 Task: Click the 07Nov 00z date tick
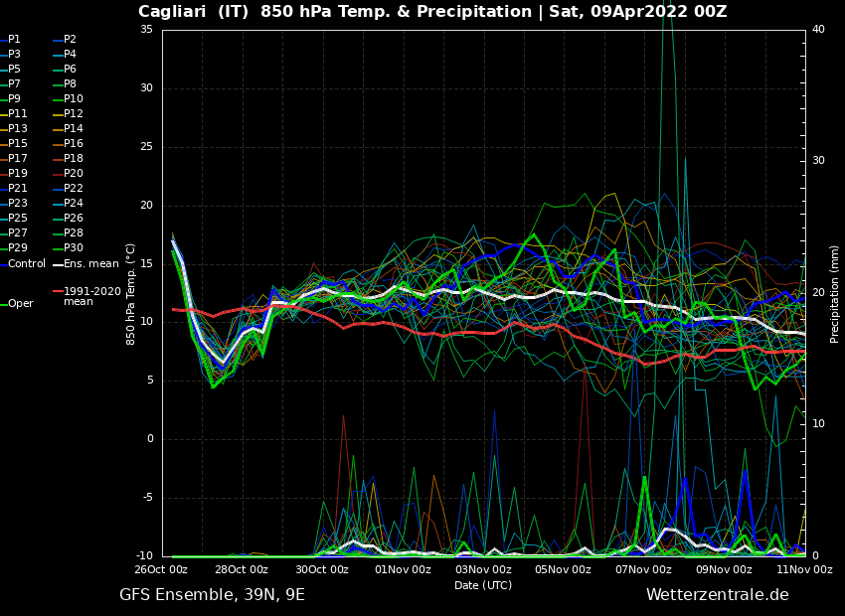[x=643, y=570]
